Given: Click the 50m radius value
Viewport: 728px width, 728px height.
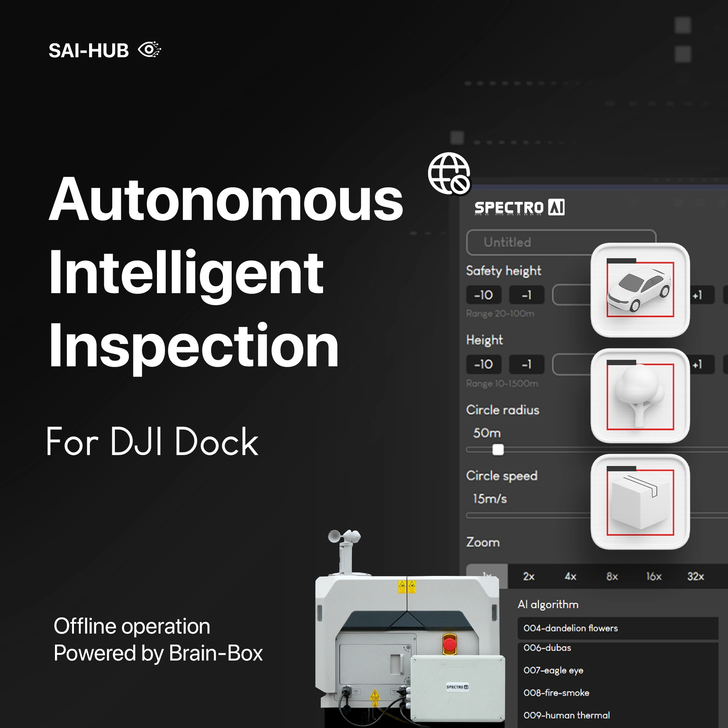Looking at the screenshot, I should pyautogui.click(x=487, y=433).
